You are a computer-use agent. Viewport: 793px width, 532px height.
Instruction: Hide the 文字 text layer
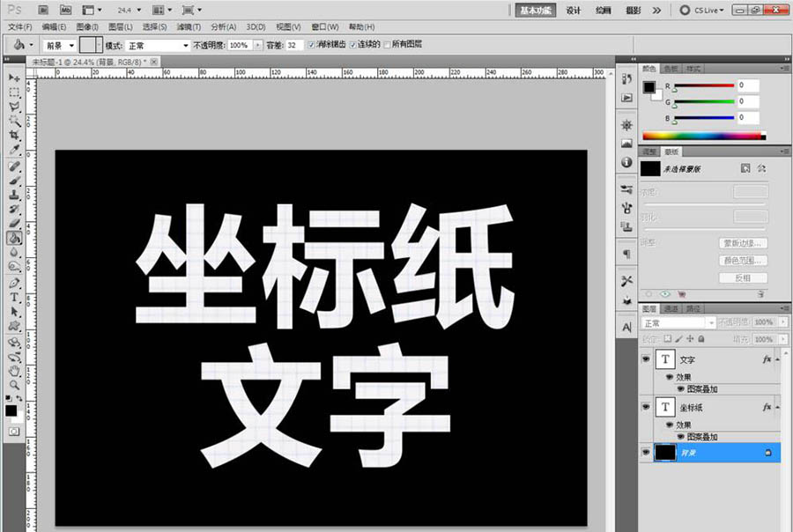pyautogui.click(x=646, y=358)
